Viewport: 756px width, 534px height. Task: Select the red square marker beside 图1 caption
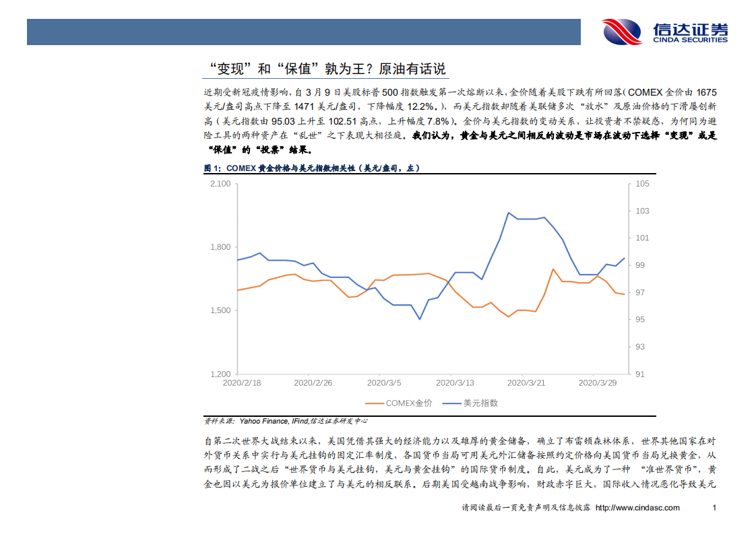tap(206, 168)
